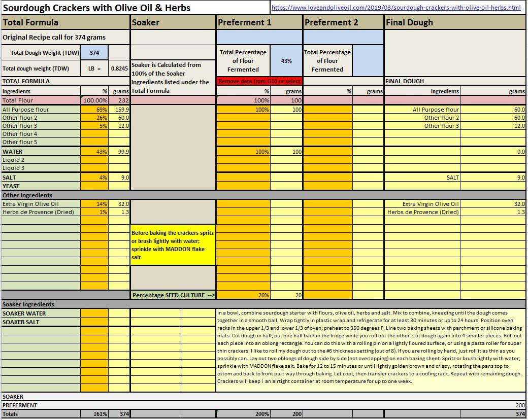This screenshot has width=528, height=420.
Task: Click the empty blue Preferment 2 percentage cell
Action: point(368,61)
